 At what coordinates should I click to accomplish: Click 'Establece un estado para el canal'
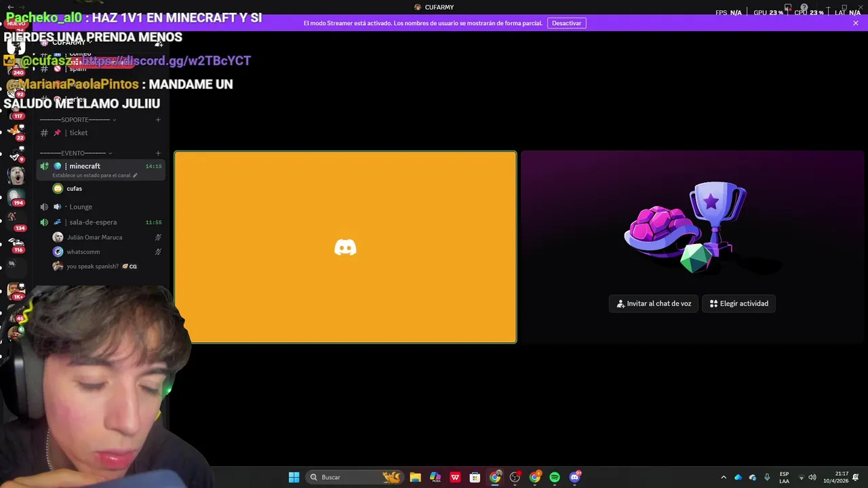[91, 176]
